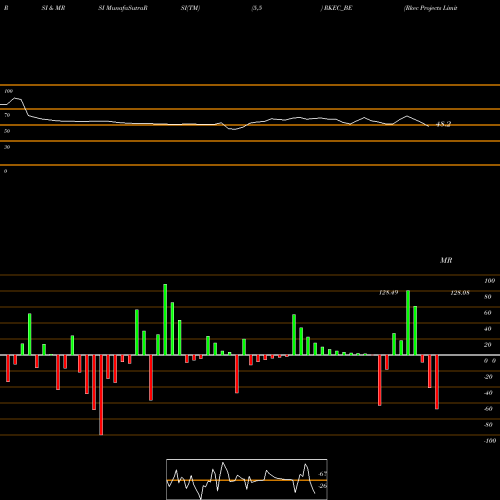Click the longest red bar reaching -100
Image resolution: width=500 pixels, height=500 pixels.
click(101, 395)
